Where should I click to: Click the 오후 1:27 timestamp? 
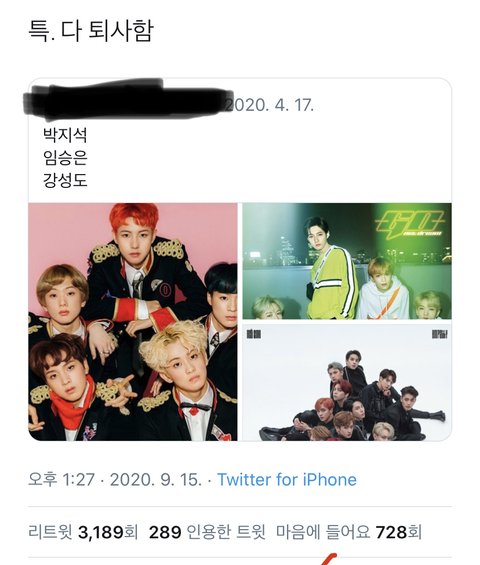pos(62,480)
